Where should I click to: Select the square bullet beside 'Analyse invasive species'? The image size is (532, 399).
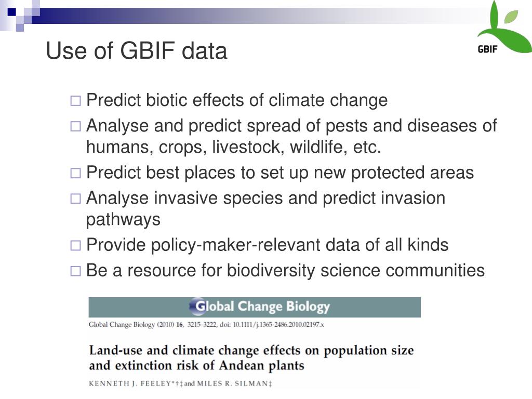(x=76, y=199)
